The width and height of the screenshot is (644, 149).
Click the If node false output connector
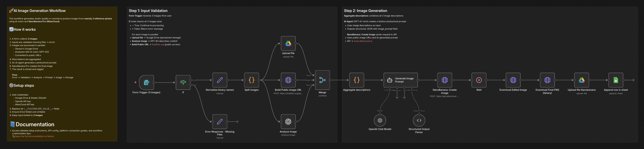coord(191,85)
